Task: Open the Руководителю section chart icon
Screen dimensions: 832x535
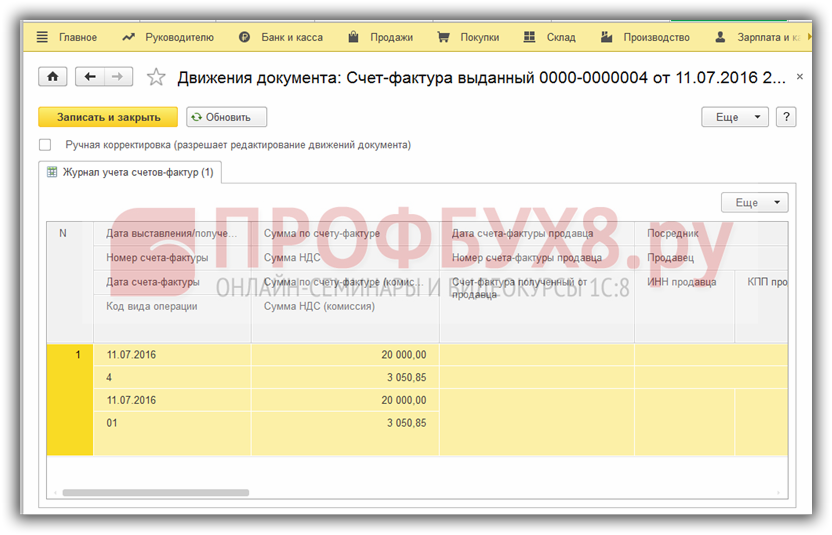Action: pyautogui.click(x=128, y=37)
